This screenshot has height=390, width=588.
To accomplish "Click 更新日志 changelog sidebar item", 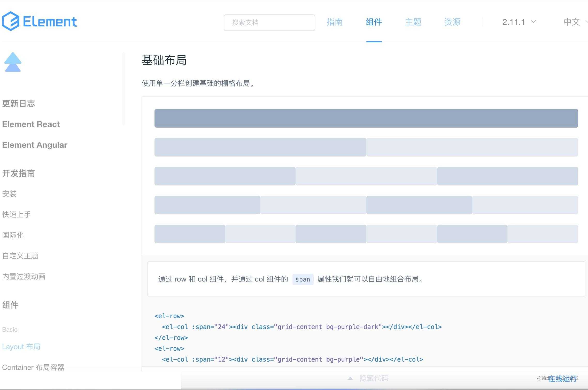I will coord(19,103).
